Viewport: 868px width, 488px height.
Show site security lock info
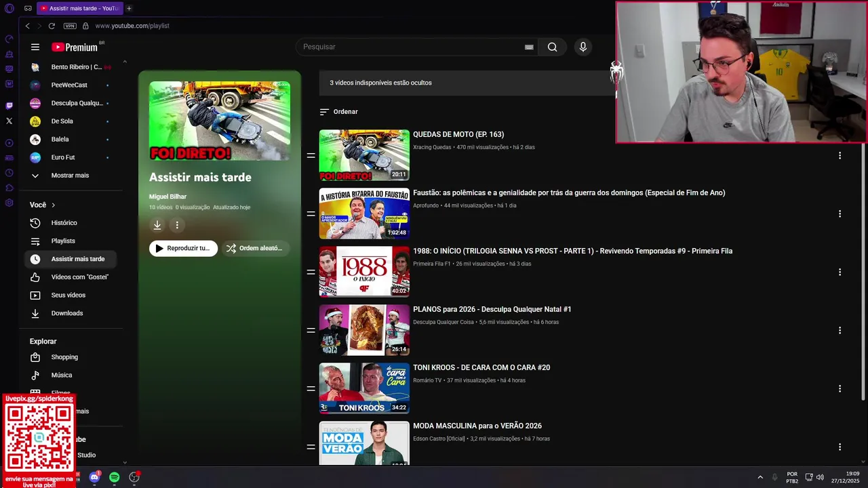click(x=85, y=26)
